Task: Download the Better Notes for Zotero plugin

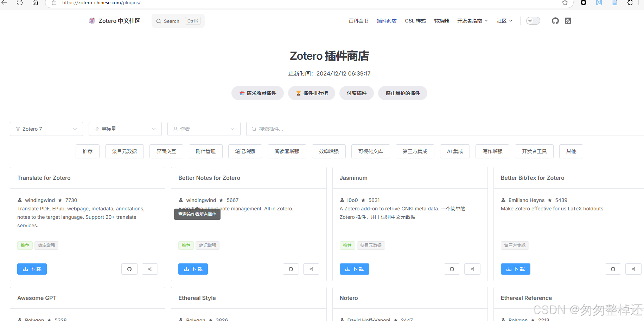Action: point(193,269)
